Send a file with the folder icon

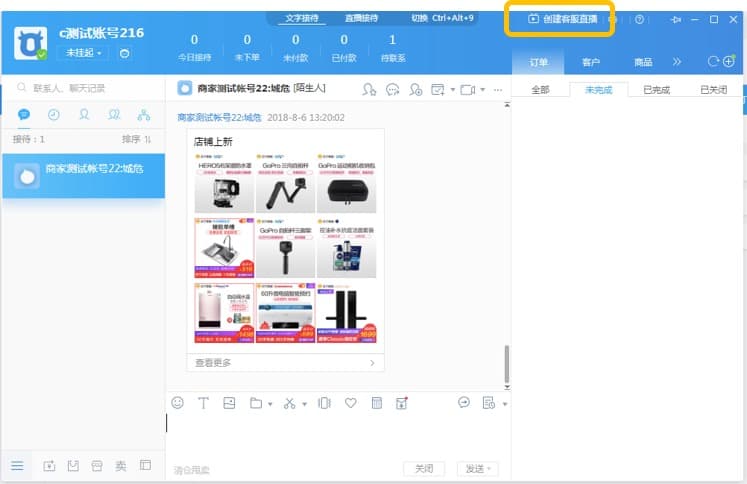coord(256,403)
